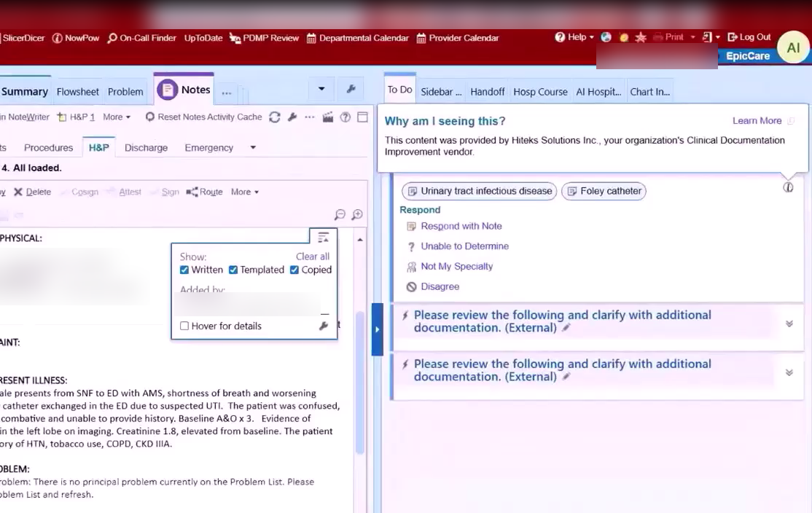Open the Problem tab

pyautogui.click(x=125, y=92)
